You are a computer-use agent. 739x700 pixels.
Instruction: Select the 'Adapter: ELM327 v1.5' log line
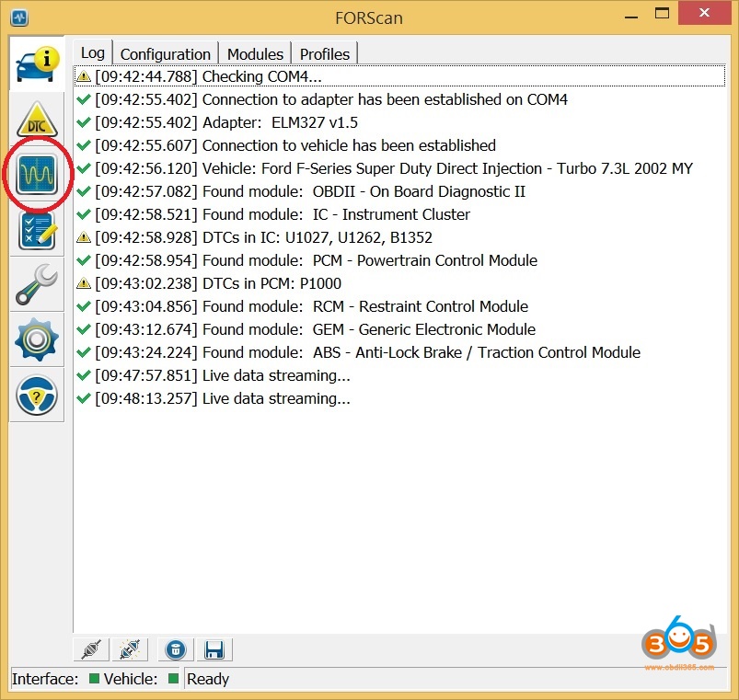[x=399, y=122]
